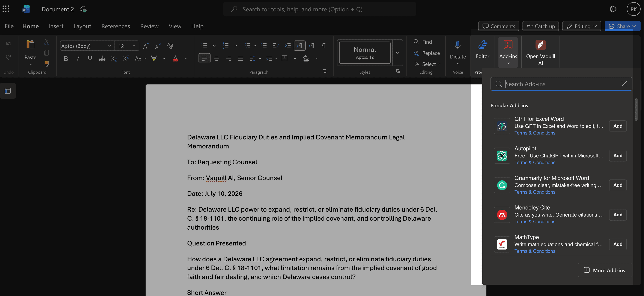Toggle Underline formatting
Screen dimensions: 644x296
click(90, 58)
